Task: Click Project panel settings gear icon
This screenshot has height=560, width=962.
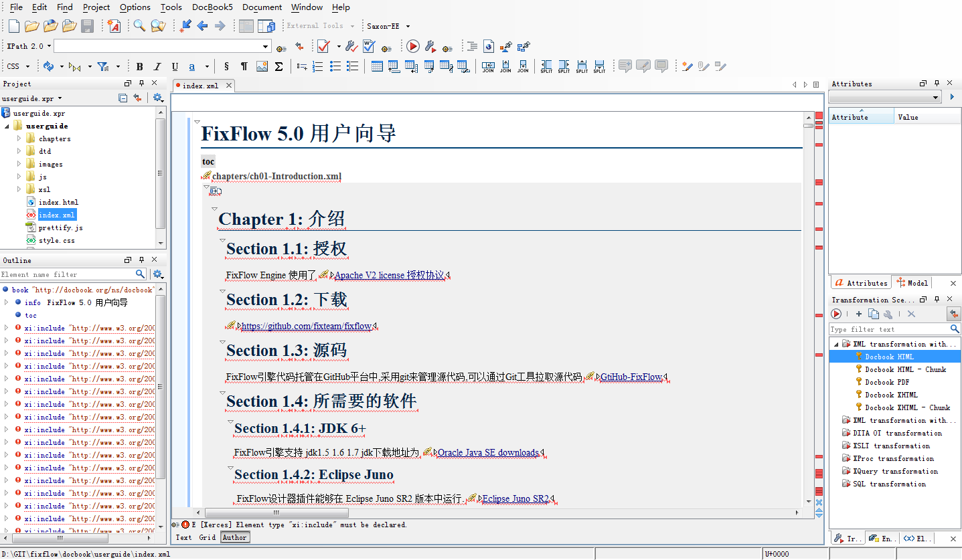Action: pos(157,98)
